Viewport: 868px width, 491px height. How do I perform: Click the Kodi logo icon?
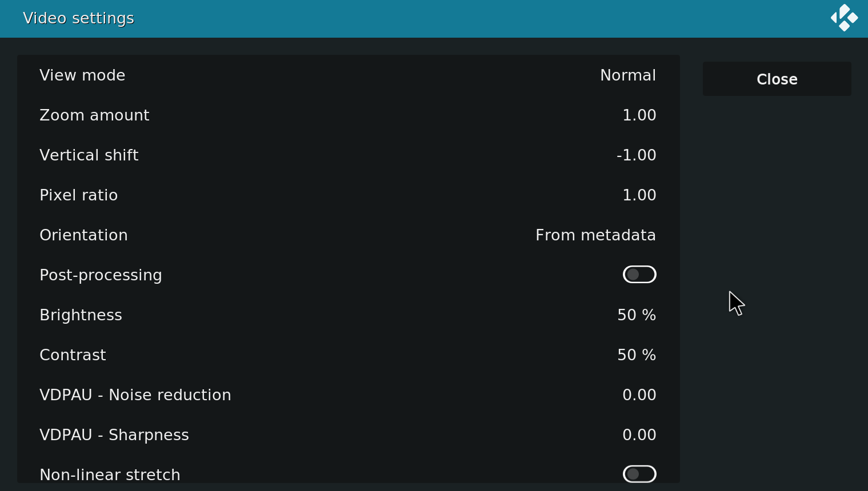point(844,18)
